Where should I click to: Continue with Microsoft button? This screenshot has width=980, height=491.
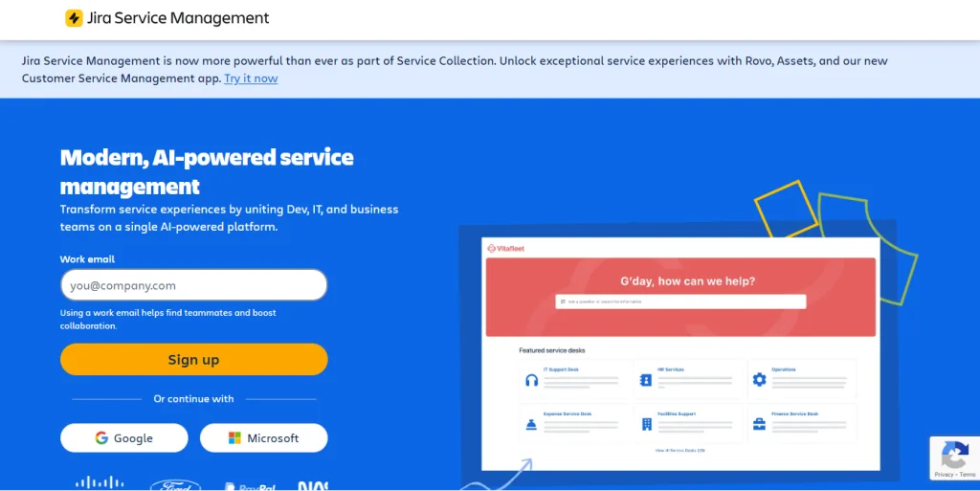coord(264,438)
